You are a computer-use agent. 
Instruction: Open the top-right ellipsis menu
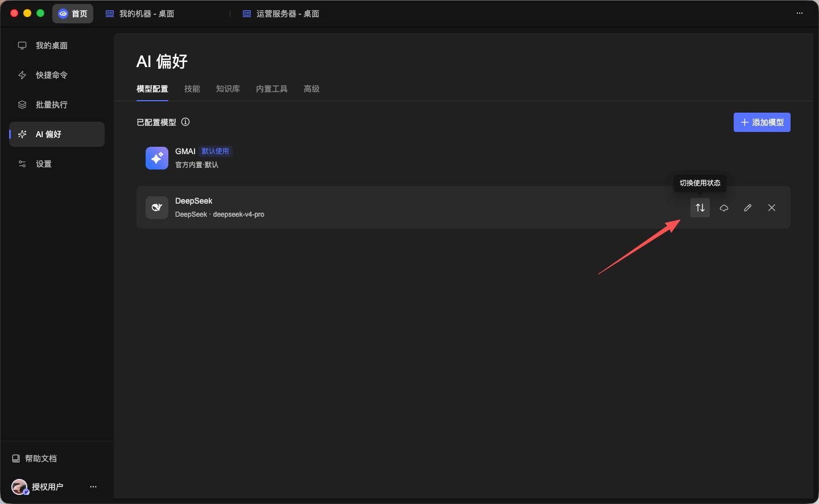[800, 13]
